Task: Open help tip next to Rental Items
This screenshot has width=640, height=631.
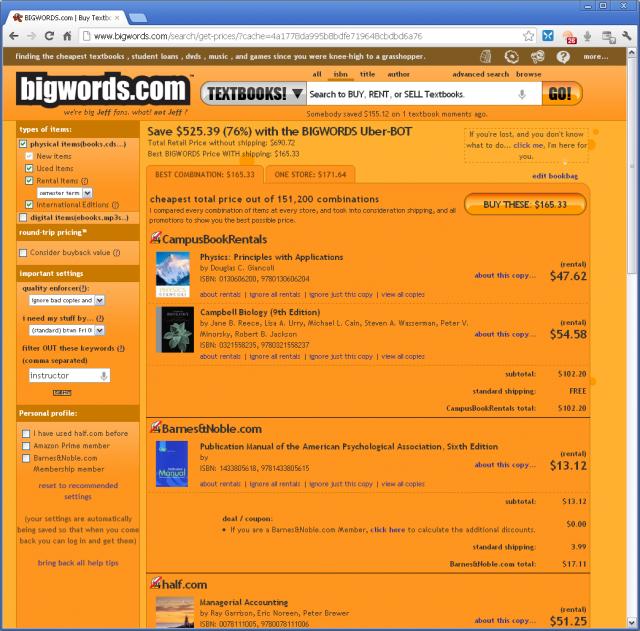Action: (84, 181)
